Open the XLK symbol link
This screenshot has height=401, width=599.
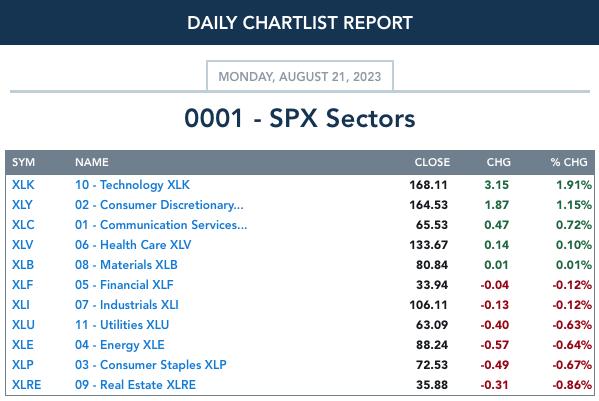23,185
